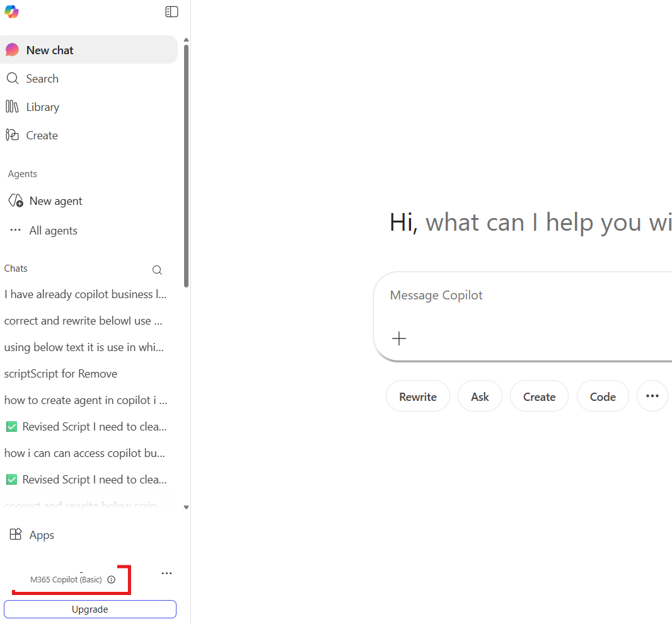
Task: Open chat 'scriptScript for Remove'
Action: pyautogui.click(x=61, y=374)
